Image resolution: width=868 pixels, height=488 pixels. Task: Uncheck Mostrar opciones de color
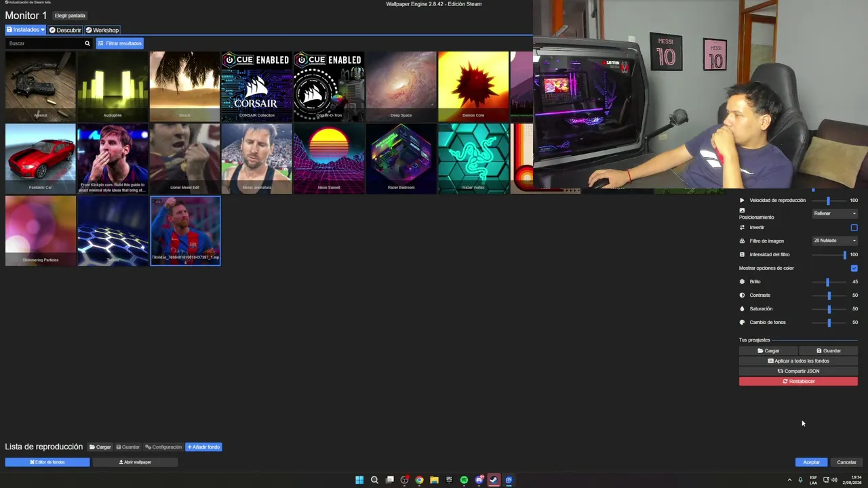854,268
